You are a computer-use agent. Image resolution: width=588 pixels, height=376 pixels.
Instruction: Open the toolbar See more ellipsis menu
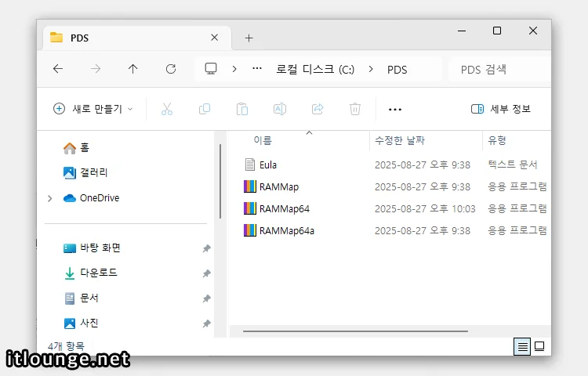click(395, 110)
